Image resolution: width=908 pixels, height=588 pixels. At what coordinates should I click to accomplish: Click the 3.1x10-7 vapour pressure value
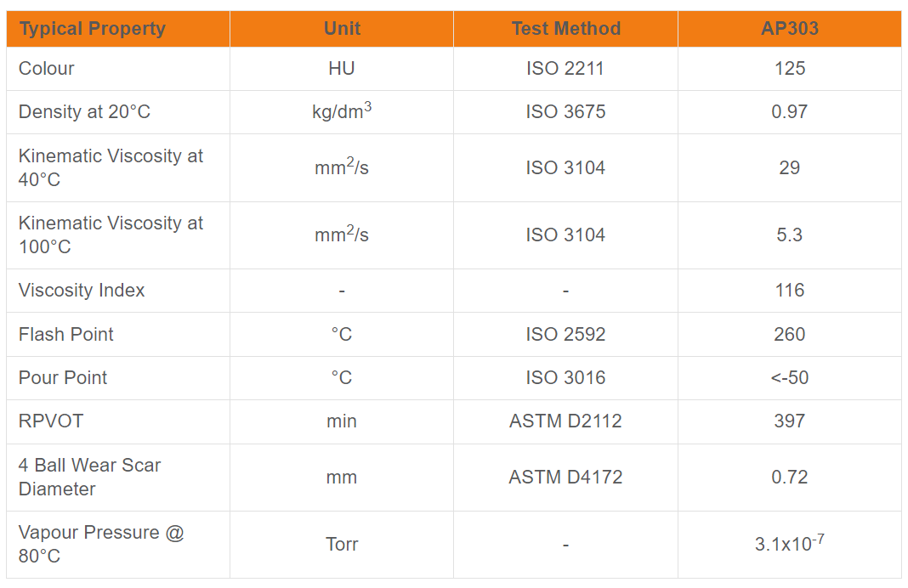(790, 544)
